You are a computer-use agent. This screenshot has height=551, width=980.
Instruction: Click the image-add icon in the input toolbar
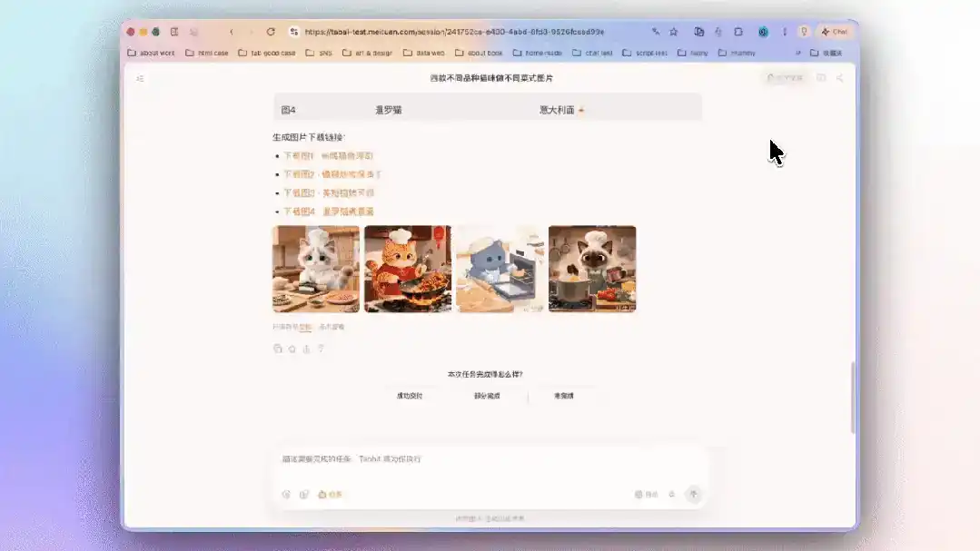pyautogui.click(x=304, y=494)
